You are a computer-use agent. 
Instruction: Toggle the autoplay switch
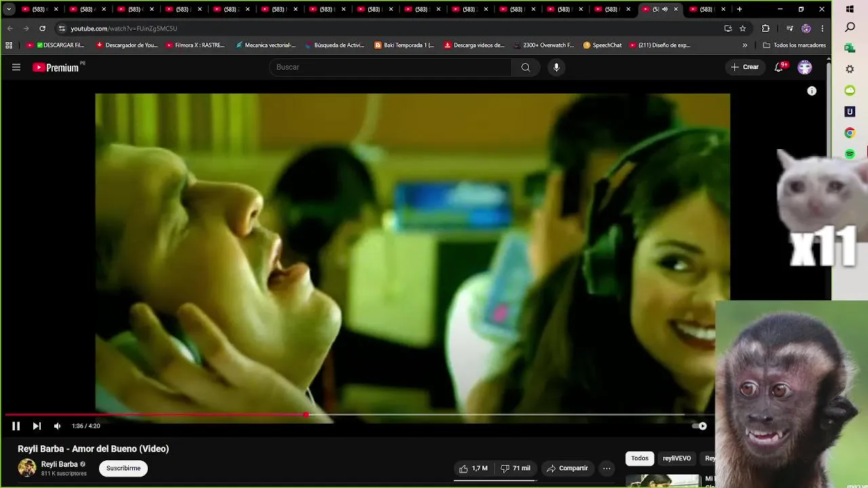click(699, 426)
